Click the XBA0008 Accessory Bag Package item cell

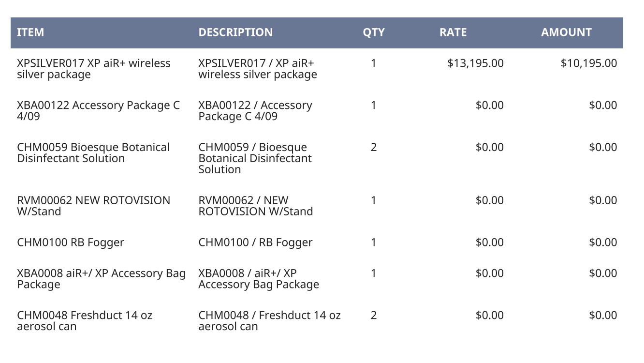point(101,279)
